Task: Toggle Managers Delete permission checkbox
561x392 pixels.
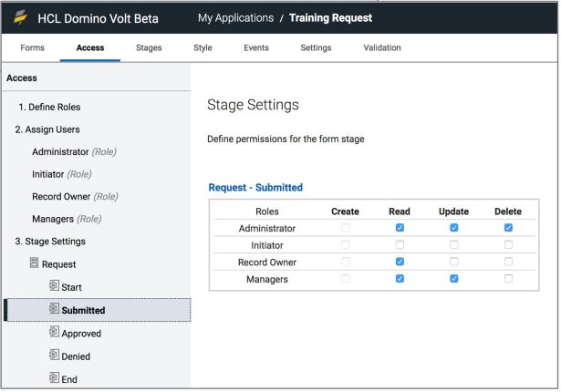Action: (x=508, y=278)
